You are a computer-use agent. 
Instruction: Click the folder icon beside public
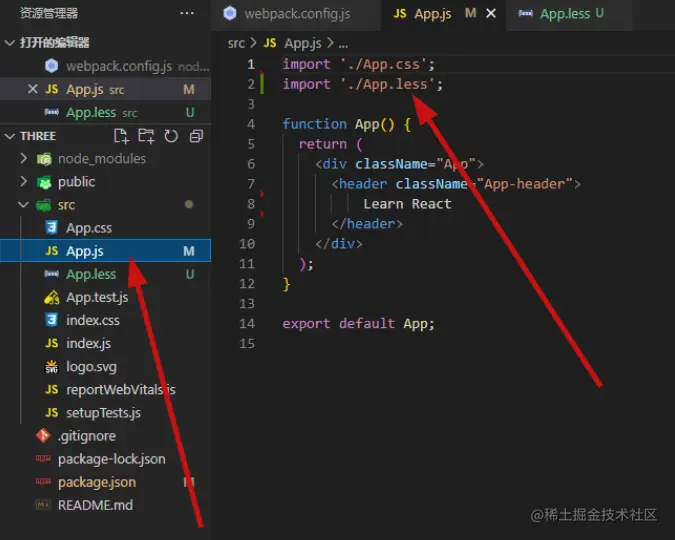[44, 182]
